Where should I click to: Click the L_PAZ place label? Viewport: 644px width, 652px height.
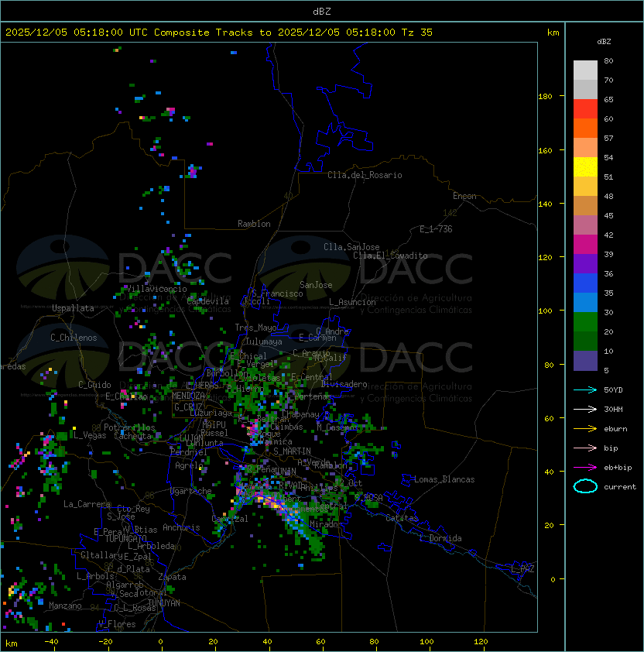click(522, 570)
